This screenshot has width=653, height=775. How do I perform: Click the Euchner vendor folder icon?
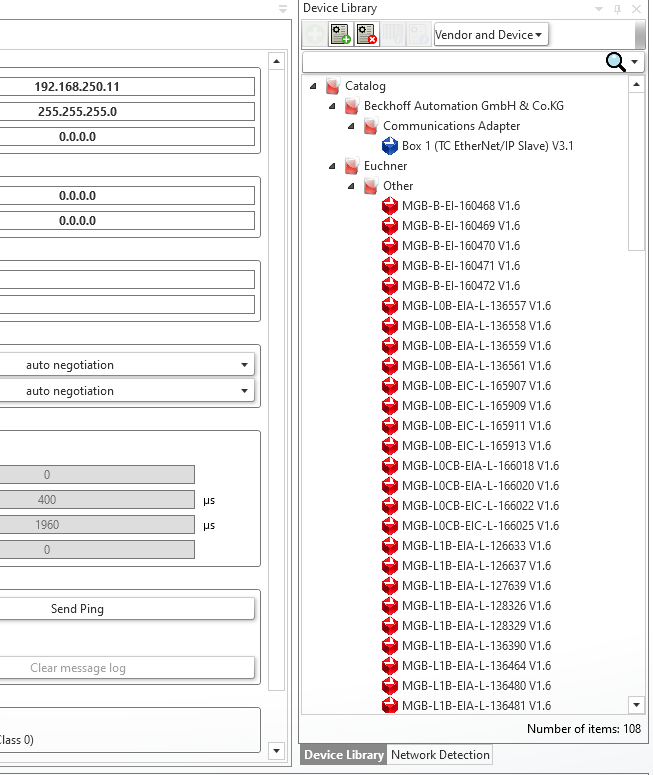point(352,166)
